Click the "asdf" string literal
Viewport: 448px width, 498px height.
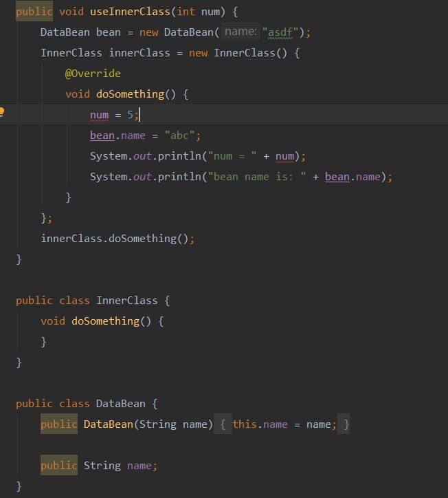click(280, 32)
